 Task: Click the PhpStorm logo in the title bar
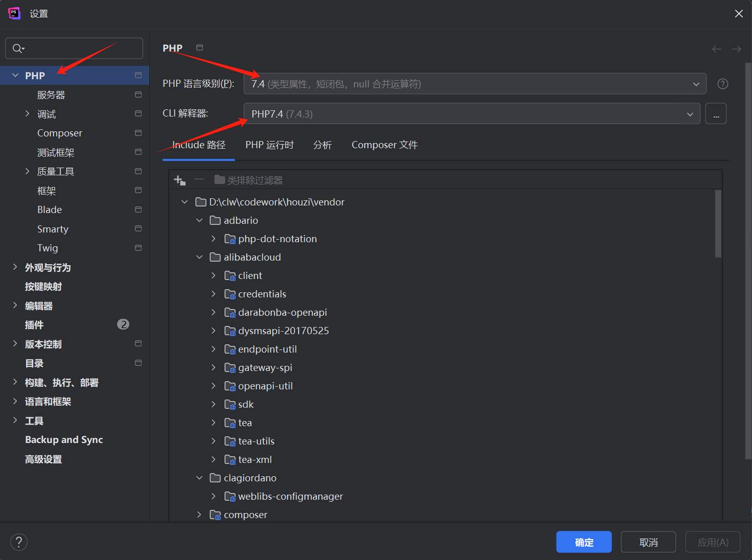click(14, 13)
